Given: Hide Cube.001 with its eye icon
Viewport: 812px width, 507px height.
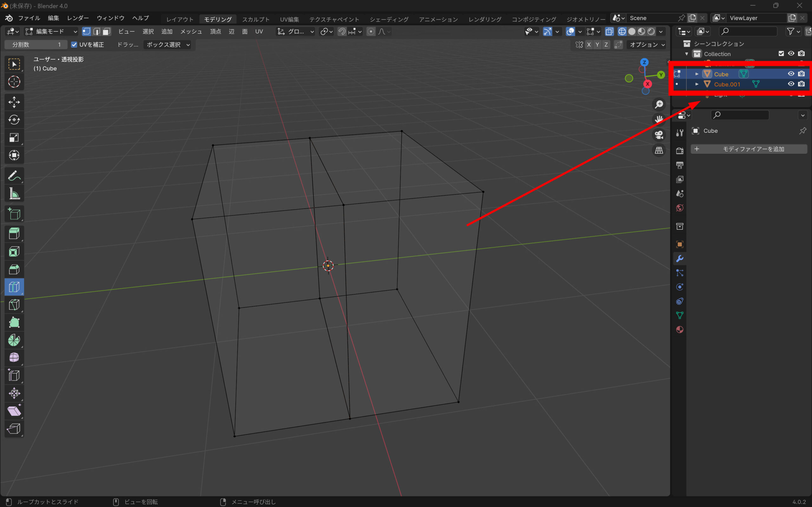Looking at the screenshot, I should point(791,84).
